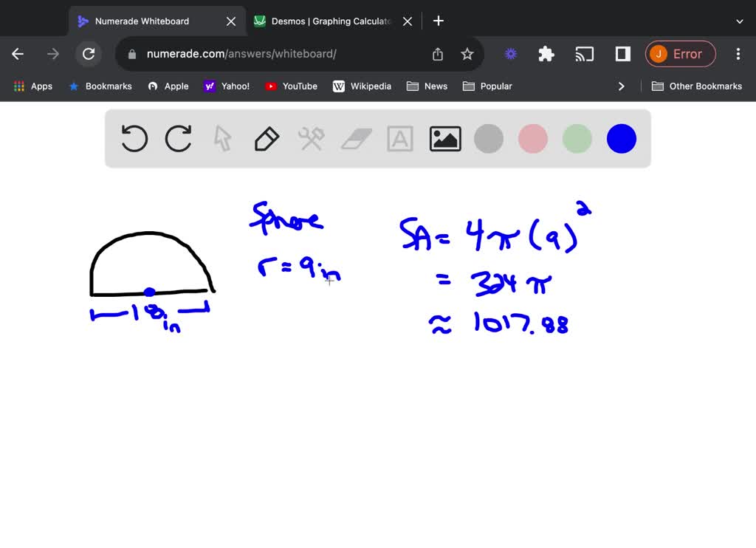Open the shapes/tools icon on the toolbar
The height and width of the screenshot is (548, 756).
(311, 138)
